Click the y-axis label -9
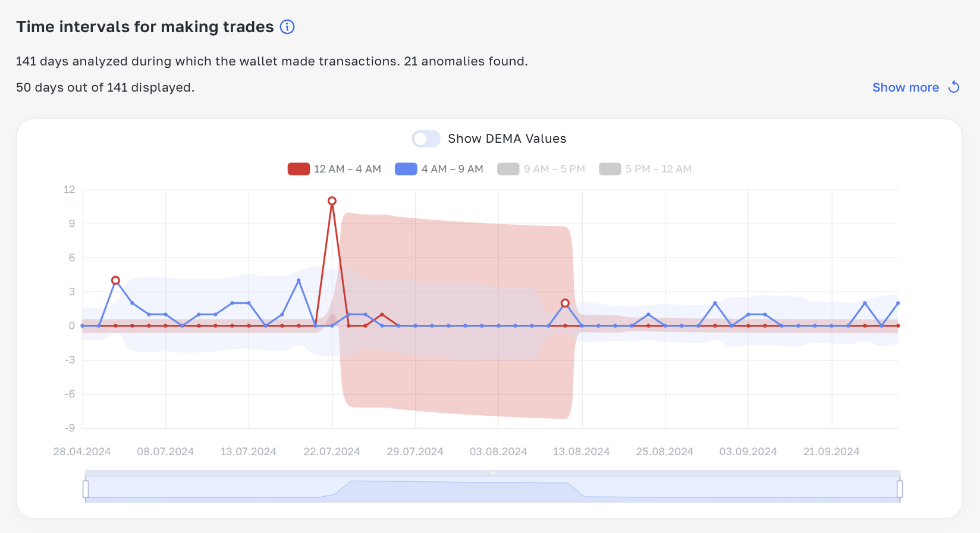Image resolution: width=980 pixels, height=533 pixels. point(70,428)
